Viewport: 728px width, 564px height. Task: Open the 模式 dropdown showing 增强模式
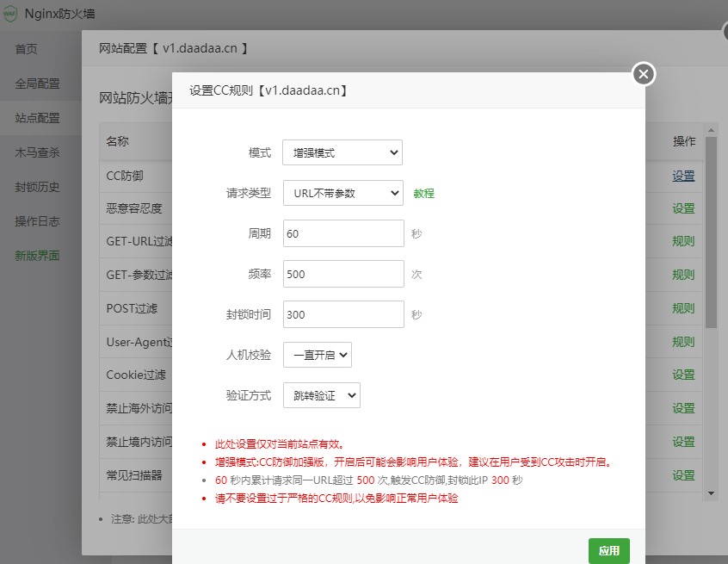coord(342,152)
